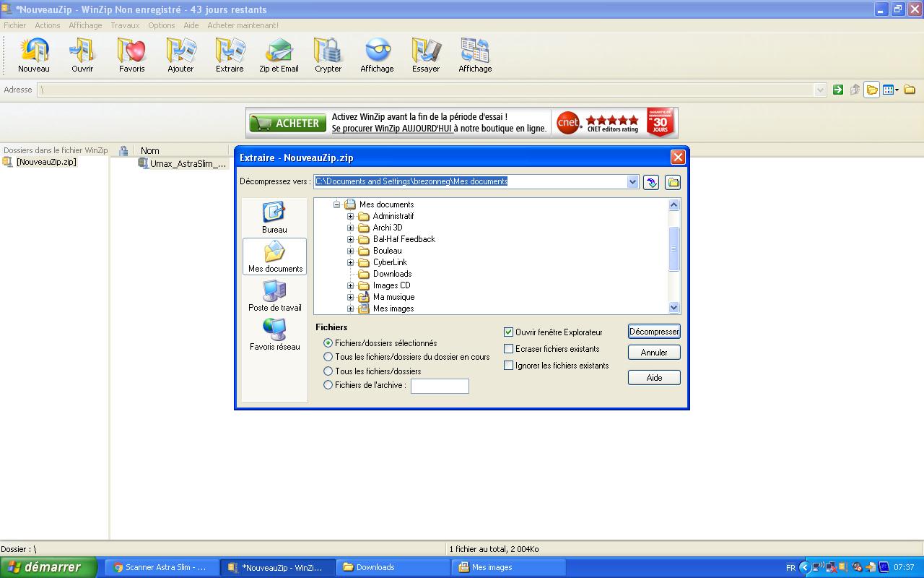The width and height of the screenshot is (924, 578).
Task: Click the folder tree scrollbar up arrow
Action: click(674, 204)
